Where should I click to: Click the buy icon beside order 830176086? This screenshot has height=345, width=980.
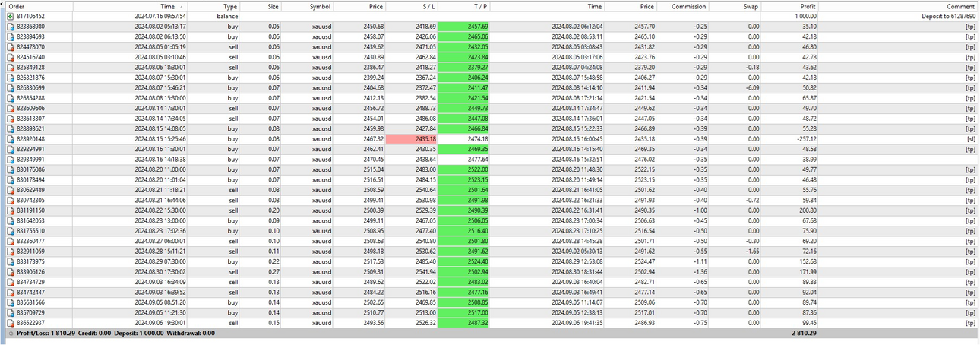pyautogui.click(x=10, y=170)
